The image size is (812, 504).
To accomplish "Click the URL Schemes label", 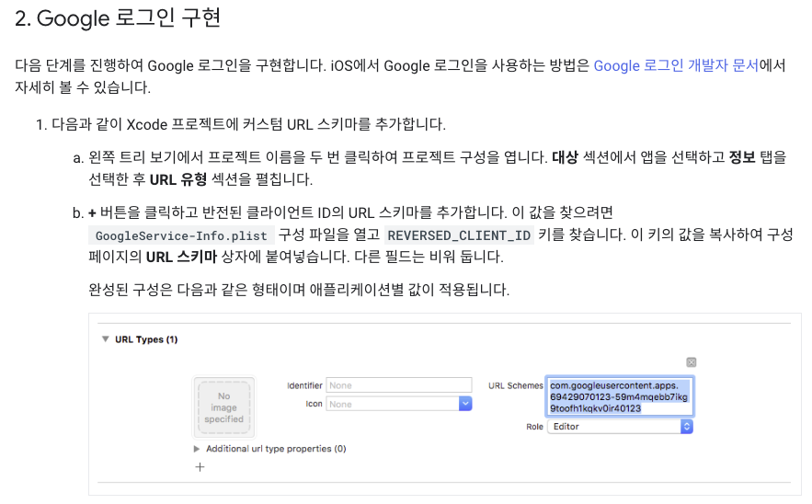I will 515,385.
